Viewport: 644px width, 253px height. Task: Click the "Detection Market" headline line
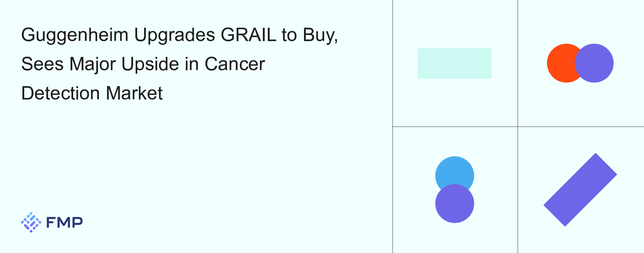[x=92, y=93]
